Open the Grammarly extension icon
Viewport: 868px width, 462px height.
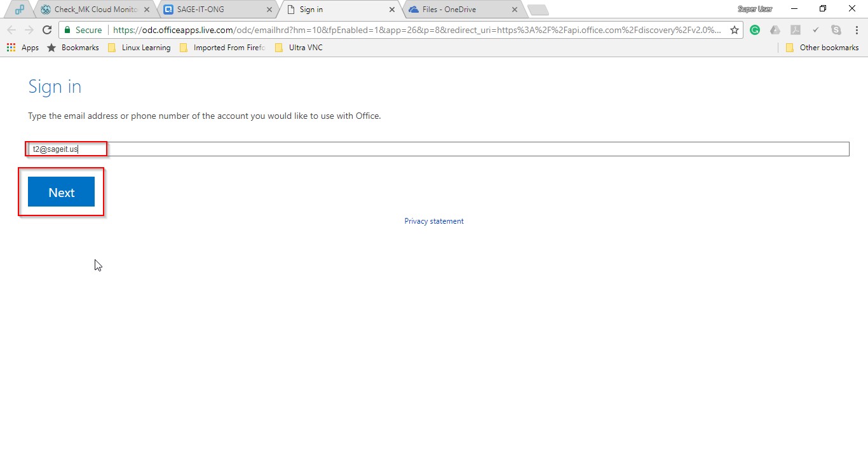click(755, 30)
